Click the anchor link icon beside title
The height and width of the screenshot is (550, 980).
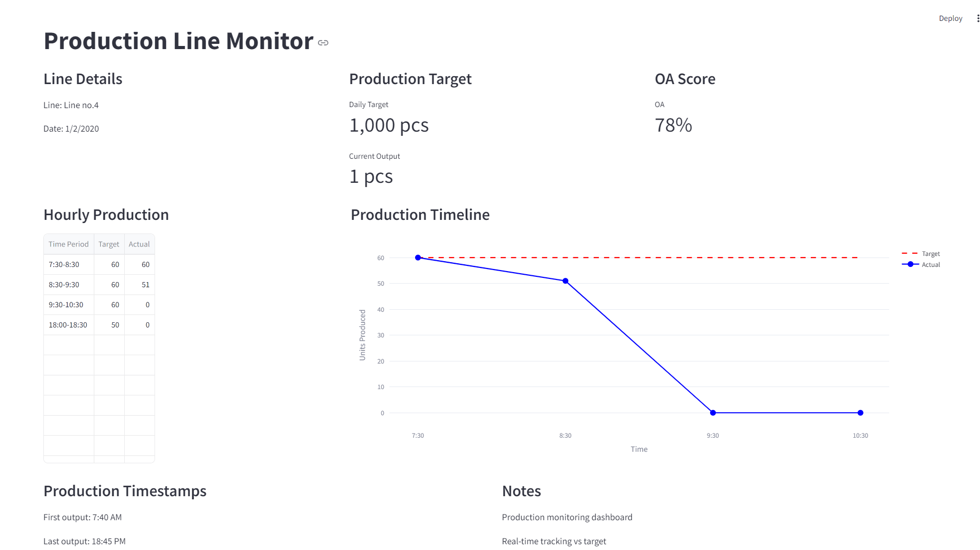[x=323, y=43]
